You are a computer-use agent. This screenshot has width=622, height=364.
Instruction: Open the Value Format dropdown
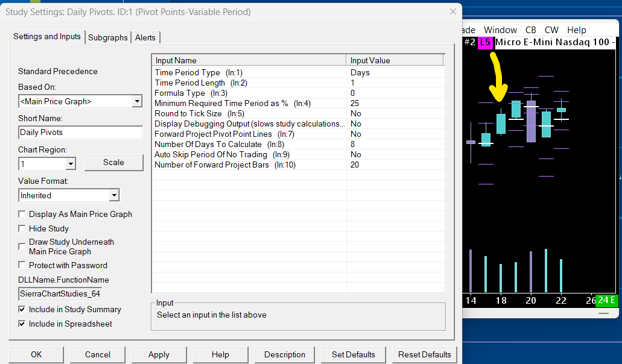pyautogui.click(x=114, y=195)
